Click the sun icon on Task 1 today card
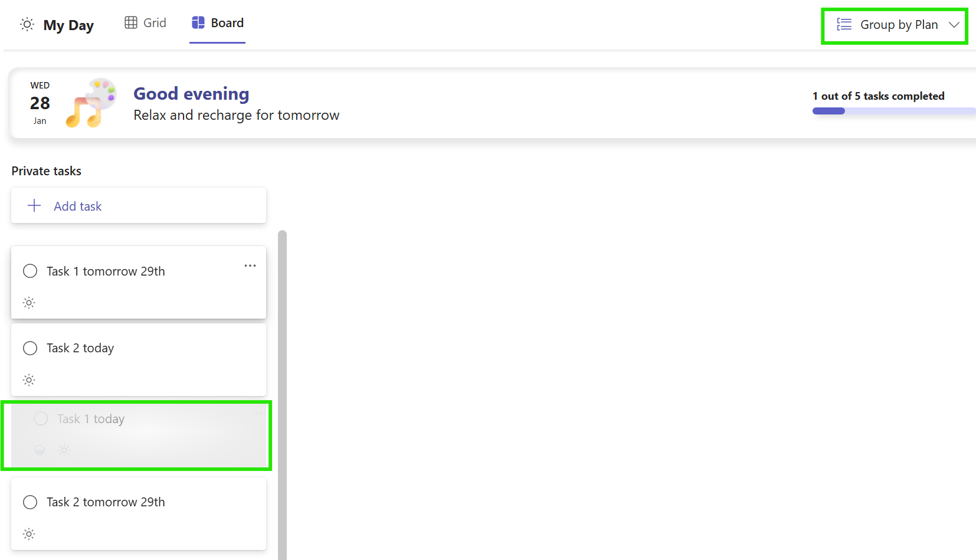This screenshot has width=976, height=560. 64,450
